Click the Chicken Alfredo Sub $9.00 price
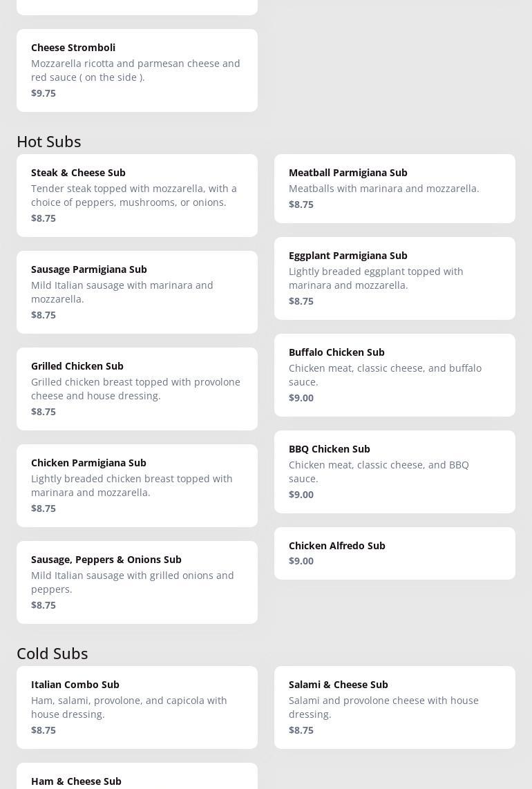532x789 pixels. pyautogui.click(x=301, y=561)
